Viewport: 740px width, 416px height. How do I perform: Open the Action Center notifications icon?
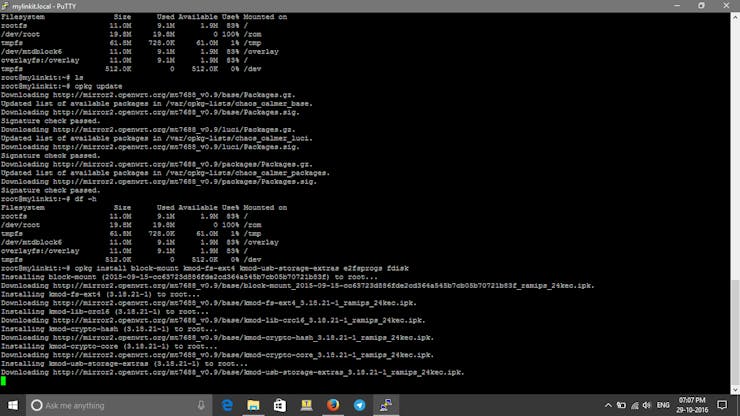[x=722, y=405]
